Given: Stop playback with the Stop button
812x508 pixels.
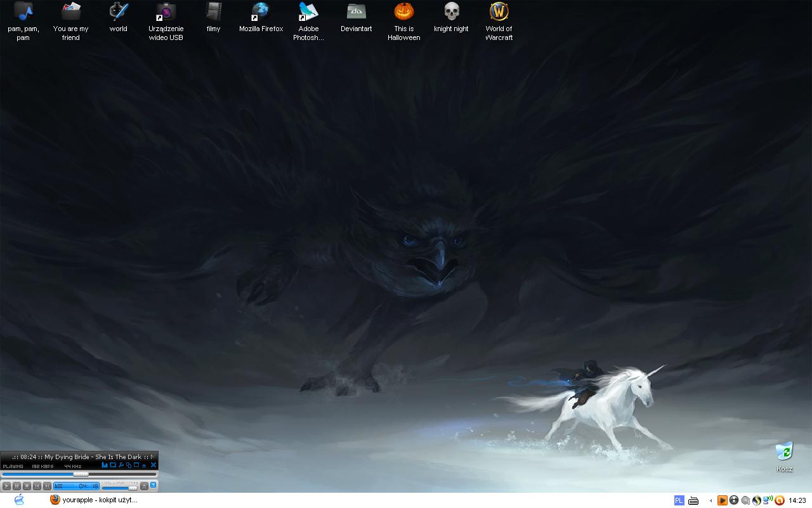Looking at the screenshot, I should (27, 486).
